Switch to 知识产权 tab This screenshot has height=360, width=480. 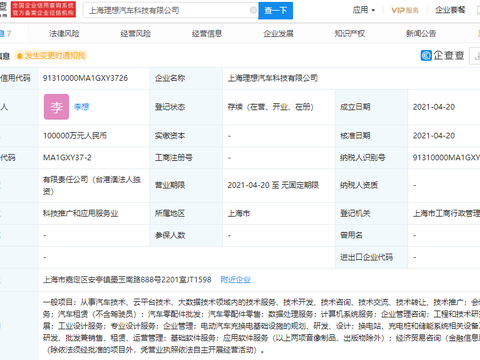coord(349,33)
